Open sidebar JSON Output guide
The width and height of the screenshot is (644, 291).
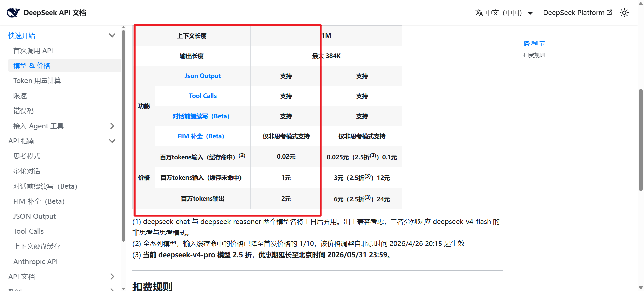[35, 216]
